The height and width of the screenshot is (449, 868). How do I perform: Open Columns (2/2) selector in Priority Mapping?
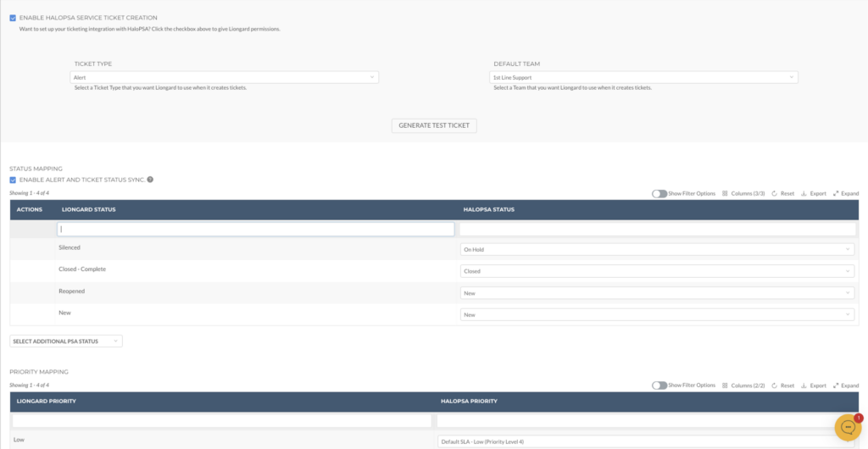pyautogui.click(x=743, y=385)
